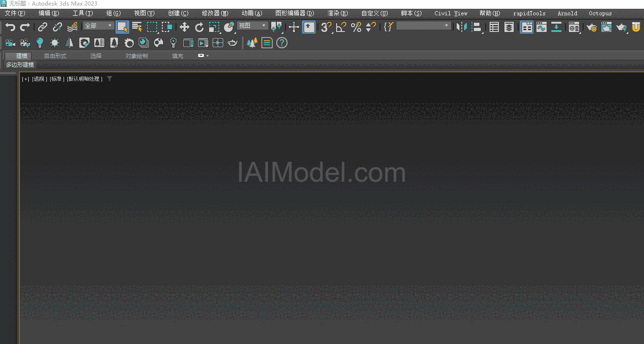Viewport: 644px width, 344px height.
Task: Toggle 3D Snaps on
Action: tap(326, 27)
